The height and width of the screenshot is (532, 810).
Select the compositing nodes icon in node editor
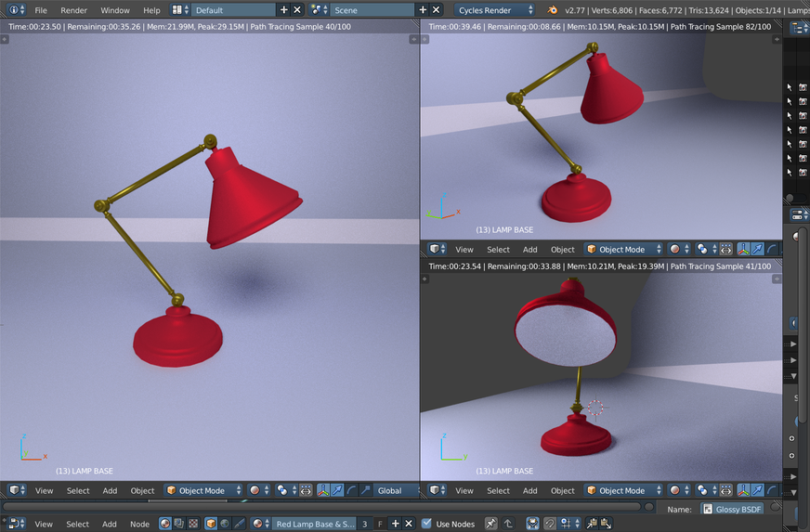[x=179, y=524]
